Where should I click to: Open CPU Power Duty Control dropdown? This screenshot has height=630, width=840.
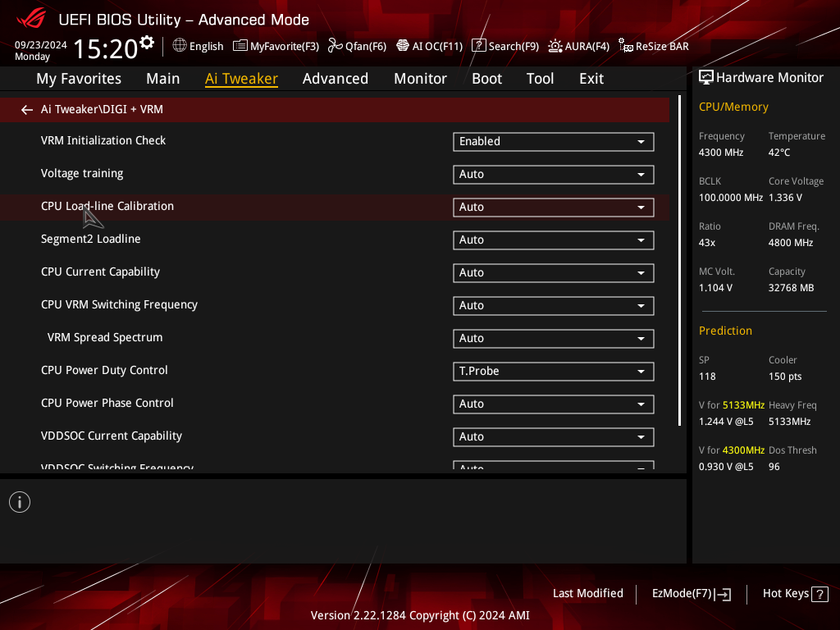tap(554, 372)
